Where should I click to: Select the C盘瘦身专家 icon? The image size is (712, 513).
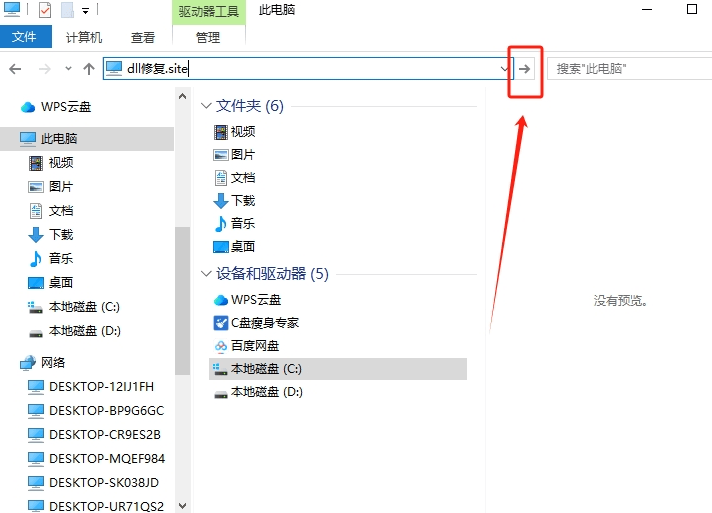click(x=221, y=323)
